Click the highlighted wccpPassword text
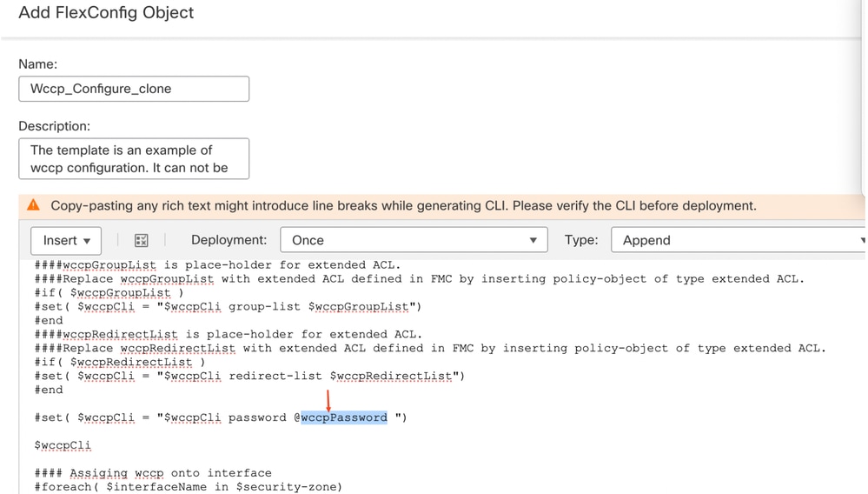The width and height of the screenshot is (868, 494). click(344, 417)
